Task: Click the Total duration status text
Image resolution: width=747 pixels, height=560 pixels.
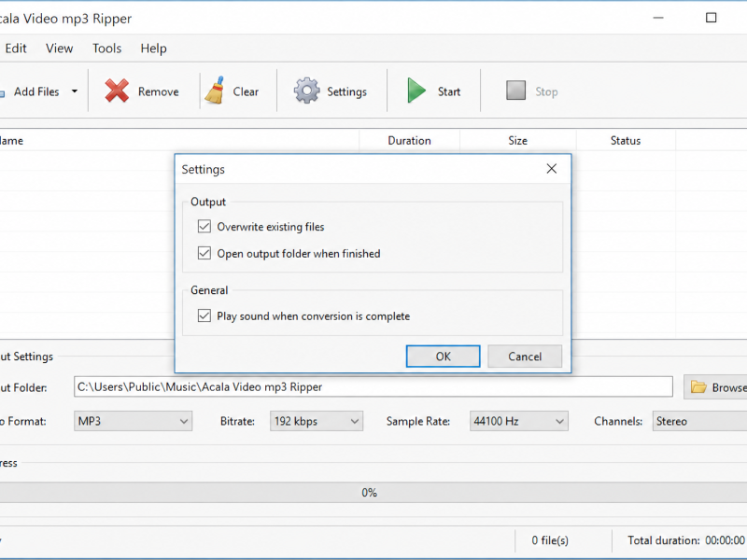Action: 686,540
